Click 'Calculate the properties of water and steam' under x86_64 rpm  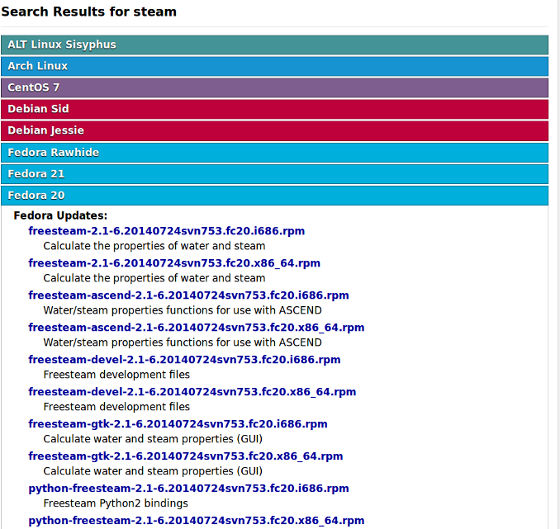(154, 278)
